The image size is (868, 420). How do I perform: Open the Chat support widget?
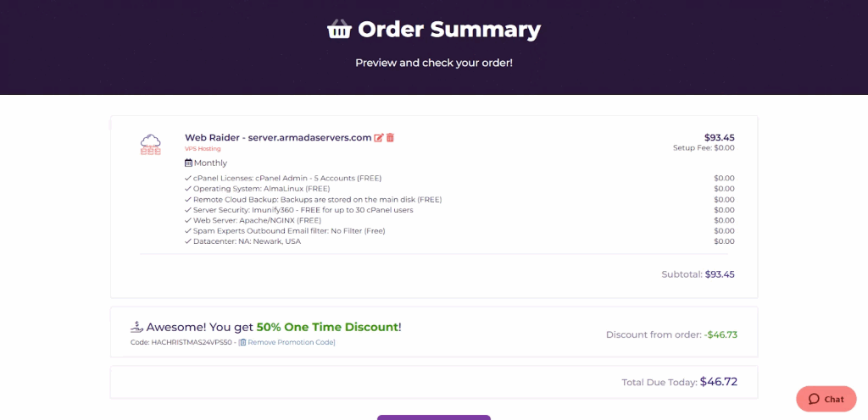click(x=826, y=399)
